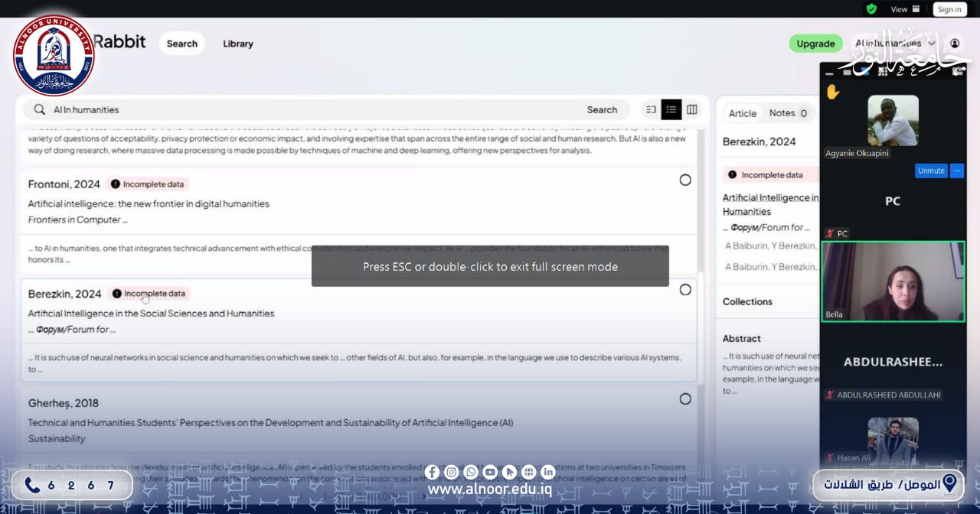Select the Frontoni, 2024 article circle
This screenshot has height=514, width=980.
point(685,180)
